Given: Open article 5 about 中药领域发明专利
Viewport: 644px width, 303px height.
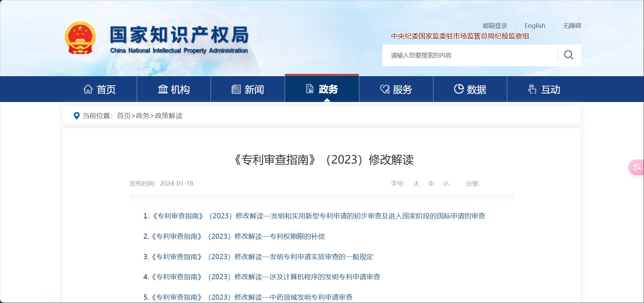Looking at the screenshot, I should [251, 297].
